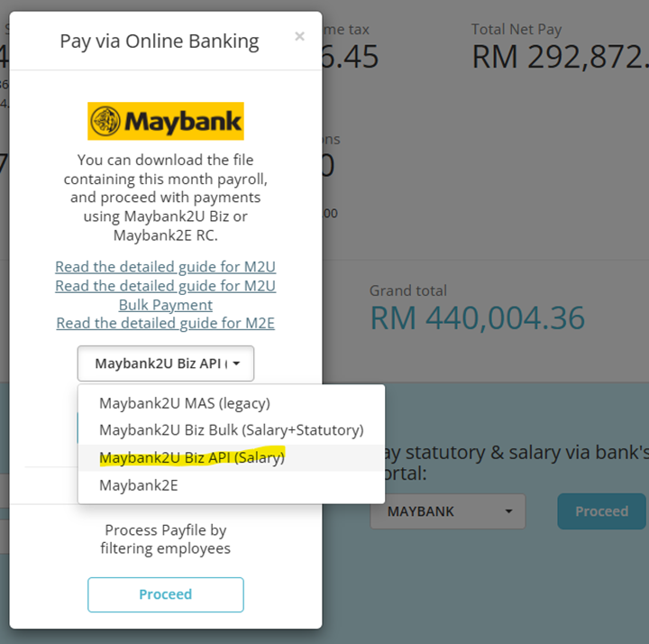Click the arrow icon on the MAYBANK dropdown

(508, 511)
